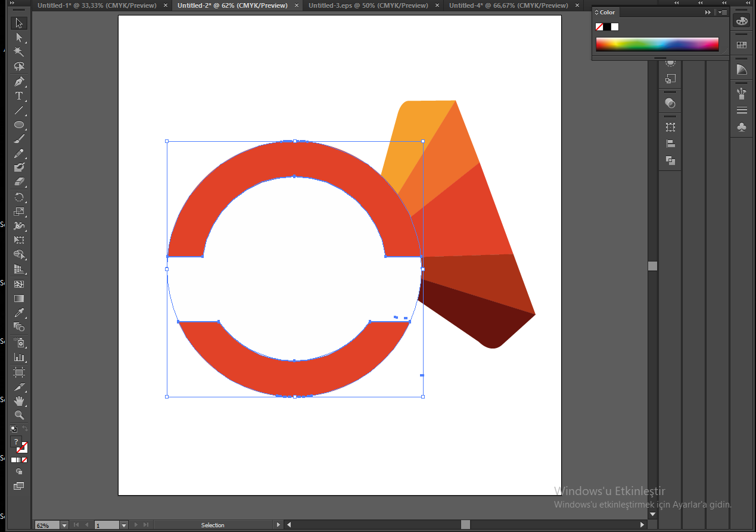Screen dimensions: 756x532
Task: Pick the black swatch in Color panel
Action: 607,27
